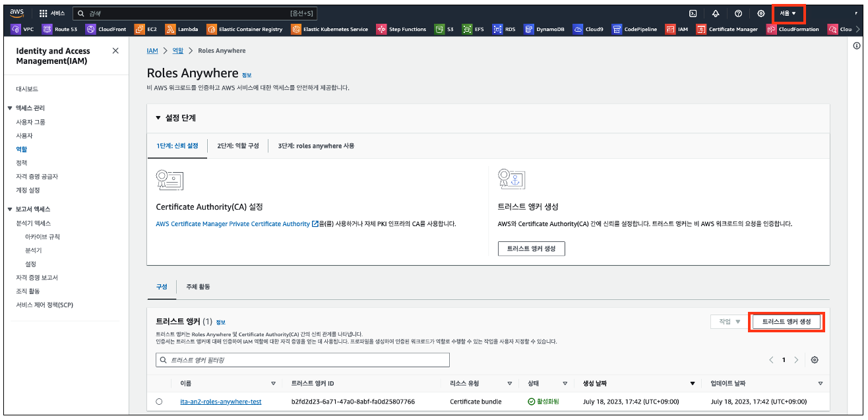Focus the top console search box
This screenshot has height=420, width=868.
195,13
